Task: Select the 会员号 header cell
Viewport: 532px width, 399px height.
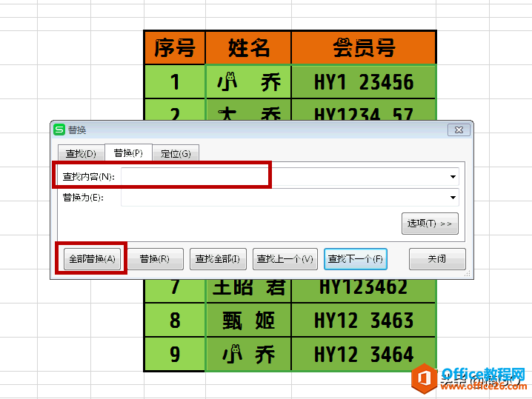Action: point(363,48)
